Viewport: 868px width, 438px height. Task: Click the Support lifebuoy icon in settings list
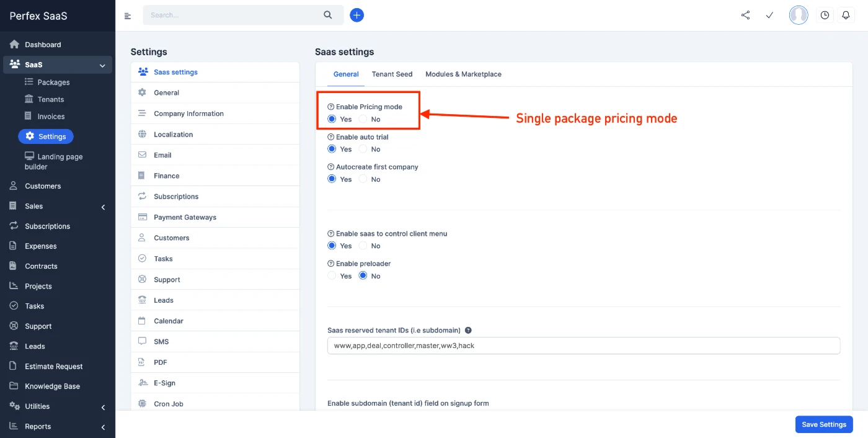(x=142, y=279)
